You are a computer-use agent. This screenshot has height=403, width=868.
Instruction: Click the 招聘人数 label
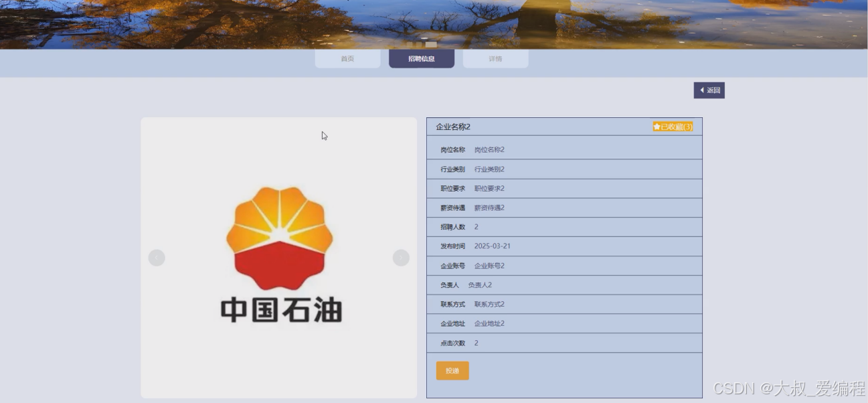pyautogui.click(x=452, y=228)
